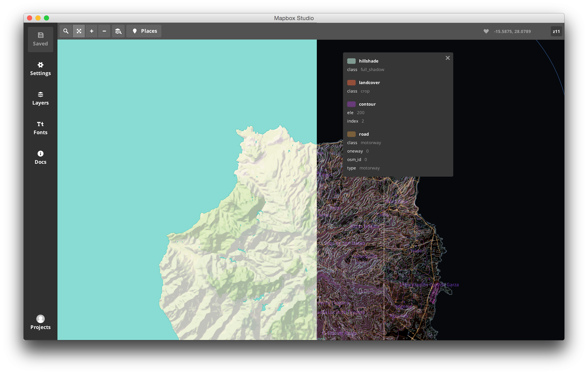The height and width of the screenshot is (374, 588).
Task: Click the hillshade color swatch
Action: point(352,61)
